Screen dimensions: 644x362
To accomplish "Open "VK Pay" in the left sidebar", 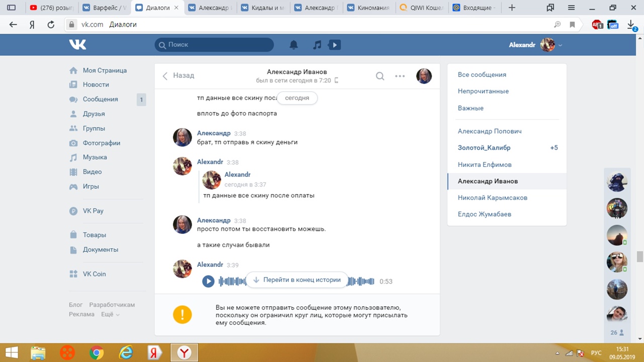I will 93,211.
